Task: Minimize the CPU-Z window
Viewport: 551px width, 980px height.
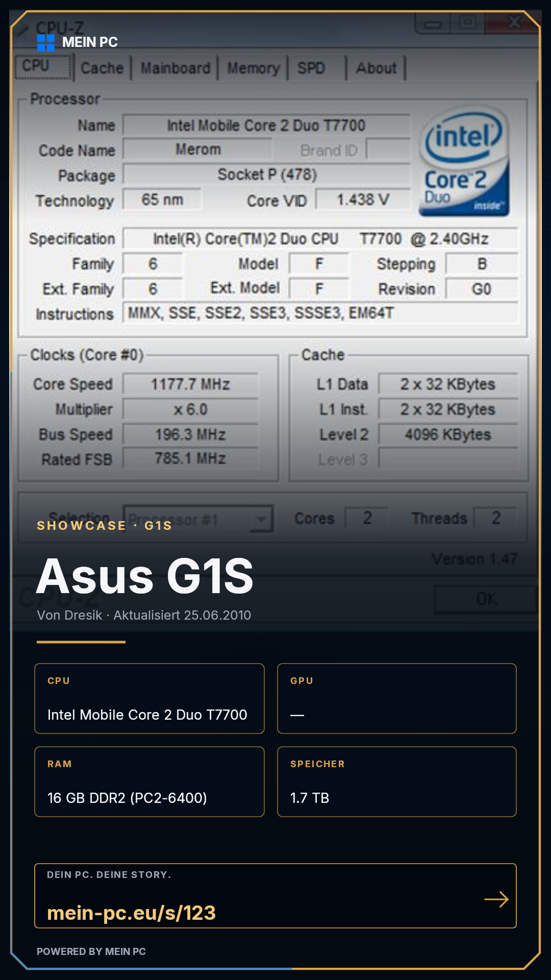Action: coord(433,23)
